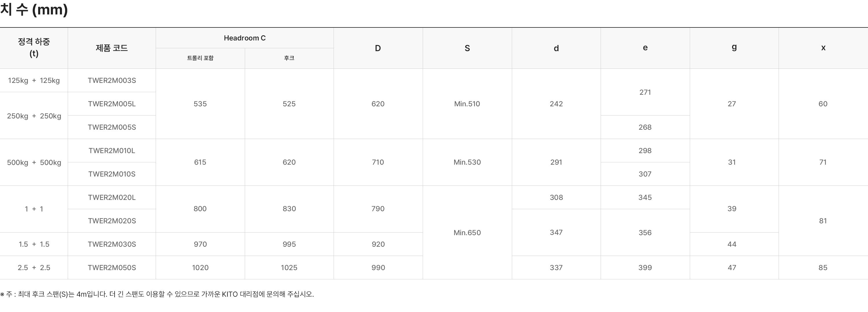Click the 치 수 (mm) section heading
This screenshot has height=312, width=868.
(34, 10)
